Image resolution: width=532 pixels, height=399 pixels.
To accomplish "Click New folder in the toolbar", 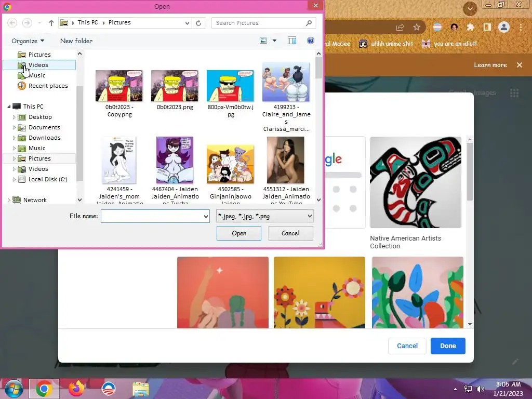I will (76, 41).
